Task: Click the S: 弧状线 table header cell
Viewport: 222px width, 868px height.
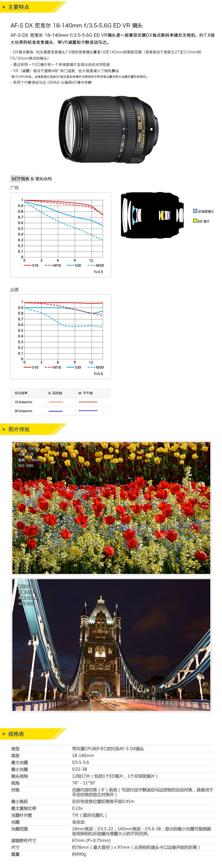Action: point(60,393)
